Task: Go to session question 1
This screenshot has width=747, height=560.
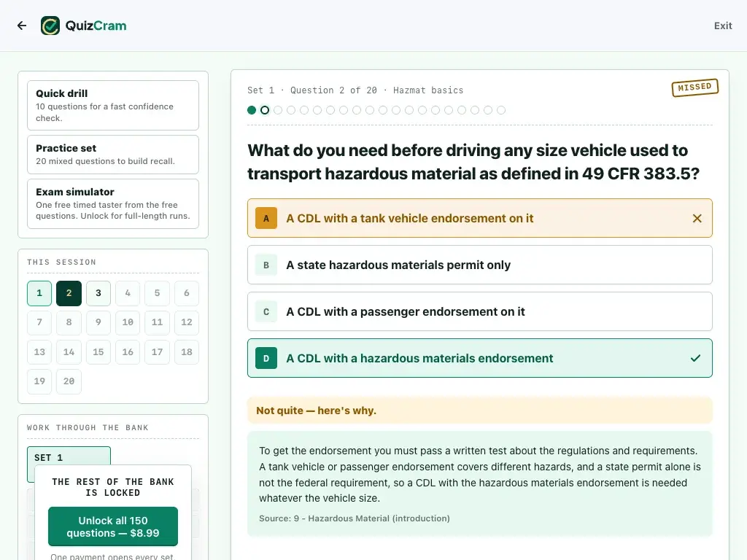Action: pyautogui.click(x=39, y=293)
